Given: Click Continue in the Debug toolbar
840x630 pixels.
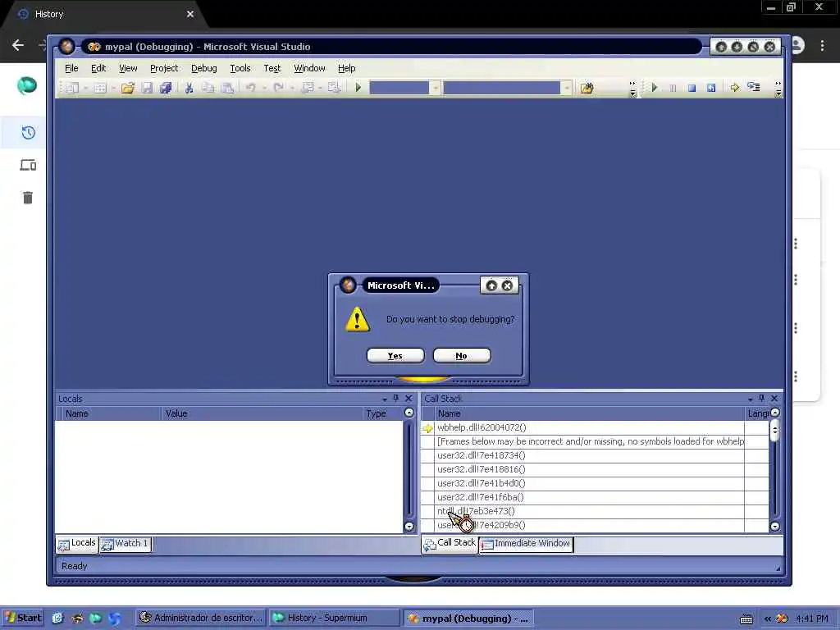Looking at the screenshot, I should click(x=654, y=88).
